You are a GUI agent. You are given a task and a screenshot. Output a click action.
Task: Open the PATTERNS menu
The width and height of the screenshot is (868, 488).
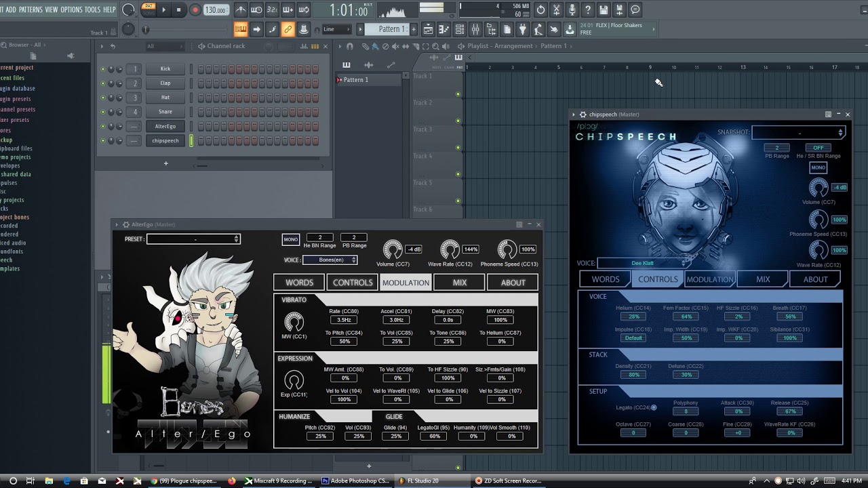pyautogui.click(x=31, y=9)
